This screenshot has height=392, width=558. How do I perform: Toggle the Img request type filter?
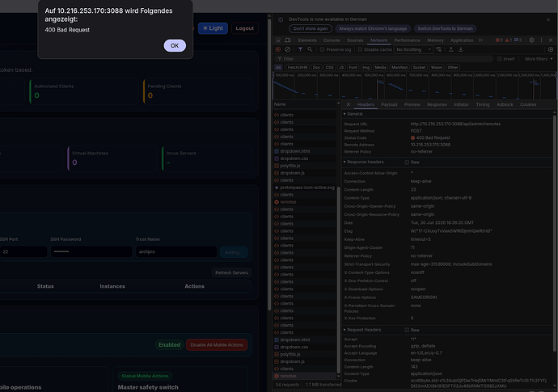click(366, 67)
